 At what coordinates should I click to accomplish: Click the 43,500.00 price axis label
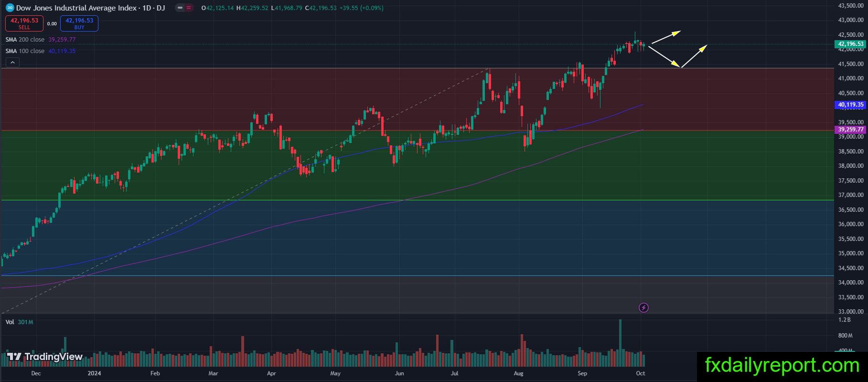[851, 6]
